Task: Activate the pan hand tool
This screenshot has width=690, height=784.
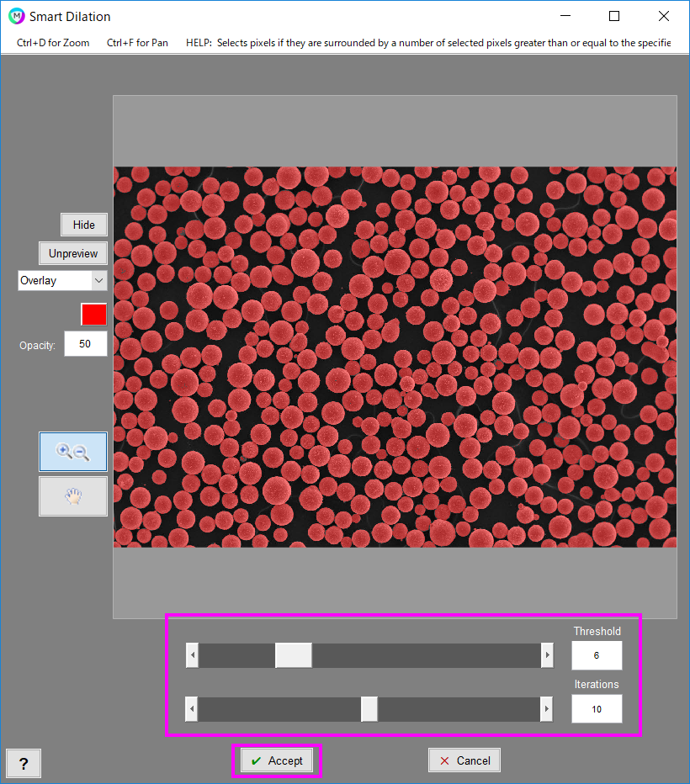Action: 73,496
